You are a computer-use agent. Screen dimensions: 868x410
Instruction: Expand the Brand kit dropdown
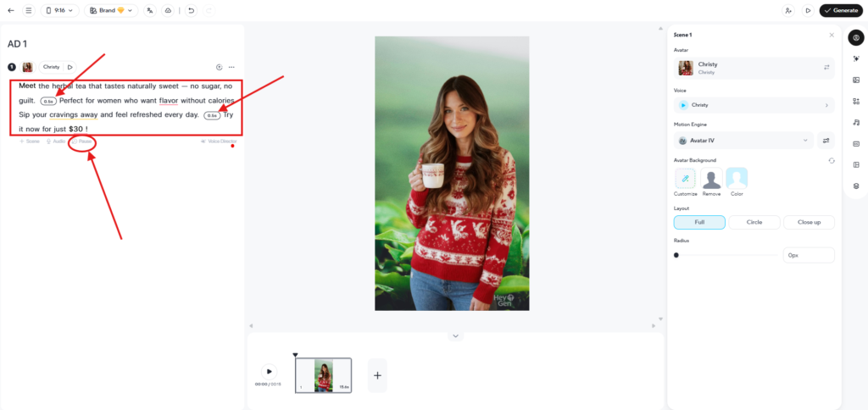[111, 10]
